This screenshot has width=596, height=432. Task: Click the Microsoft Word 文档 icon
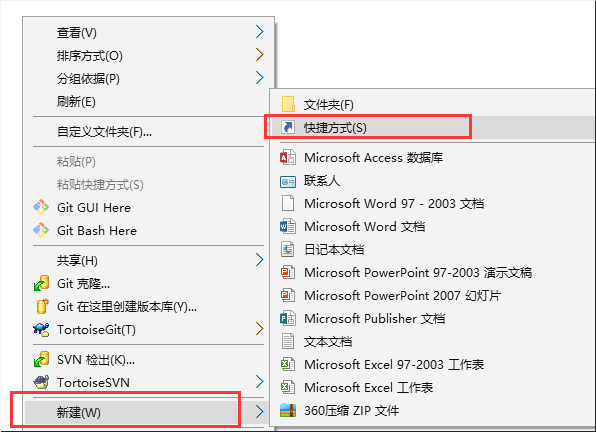click(x=288, y=226)
